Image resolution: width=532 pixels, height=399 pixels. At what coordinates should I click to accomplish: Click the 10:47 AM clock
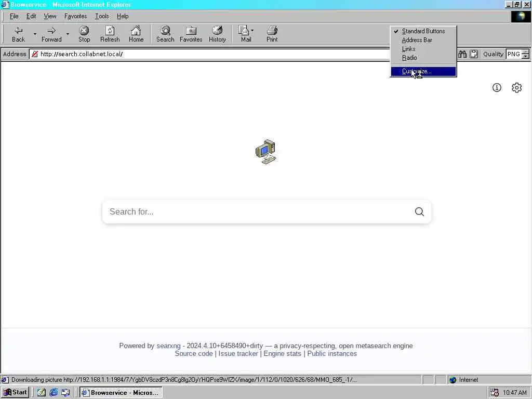(515, 393)
